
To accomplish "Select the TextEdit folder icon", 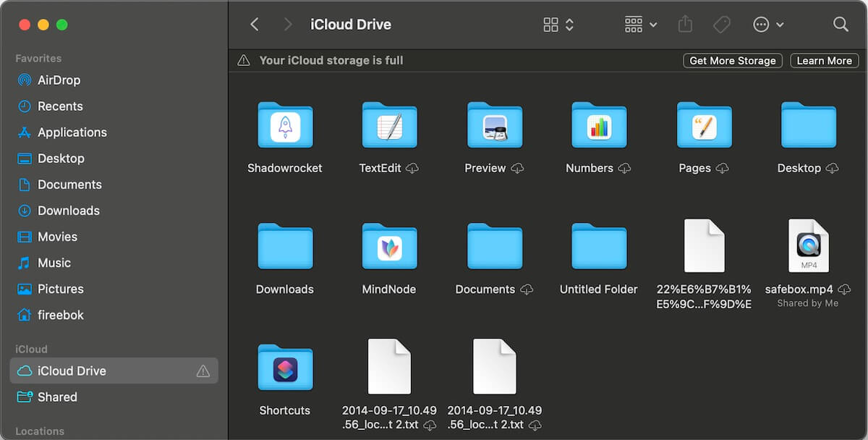I will point(390,125).
